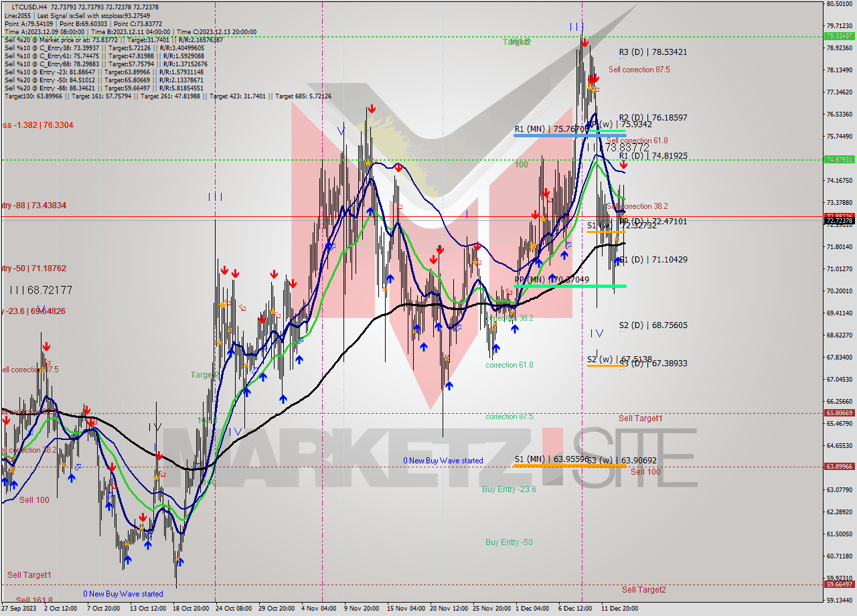This screenshot has height=616, width=857.
Task: Click the '27 Sep 2023' time axis label
Action: 17,609
